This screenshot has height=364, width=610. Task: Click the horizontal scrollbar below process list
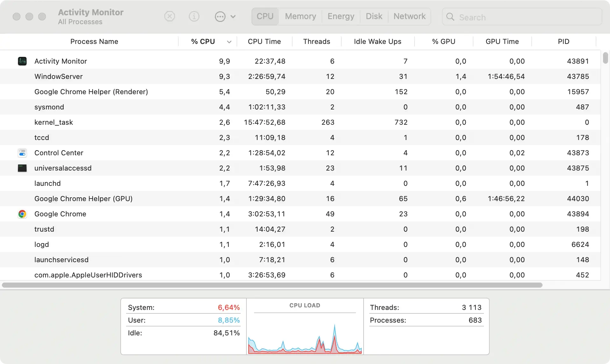[x=272, y=285]
